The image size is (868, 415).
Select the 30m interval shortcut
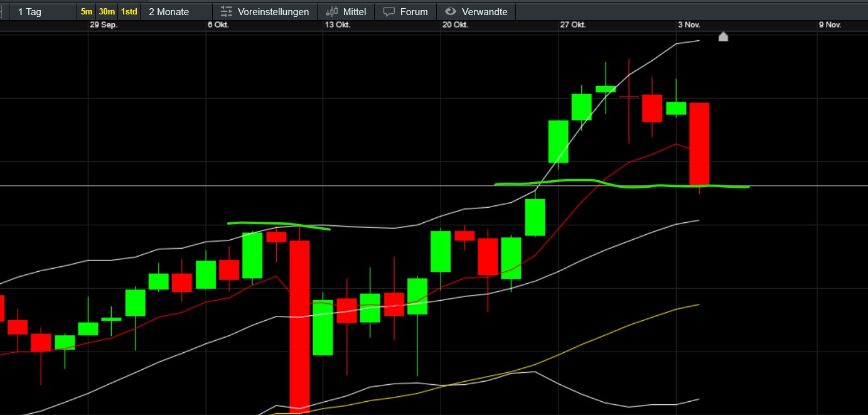(107, 12)
